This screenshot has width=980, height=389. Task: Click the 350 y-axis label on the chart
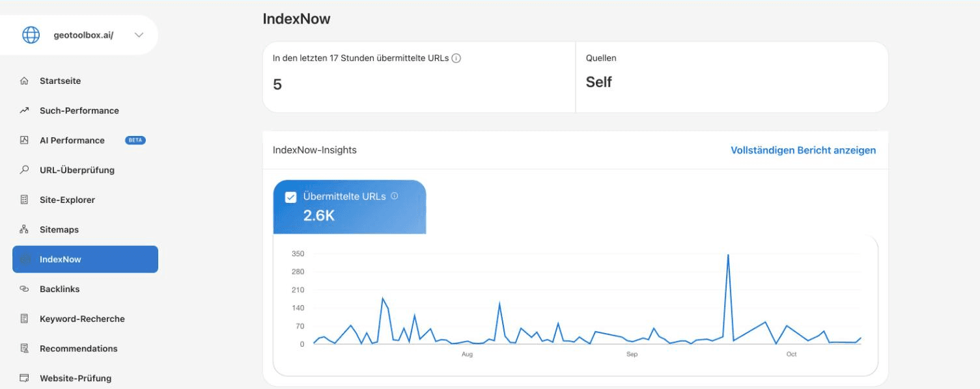(x=298, y=254)
